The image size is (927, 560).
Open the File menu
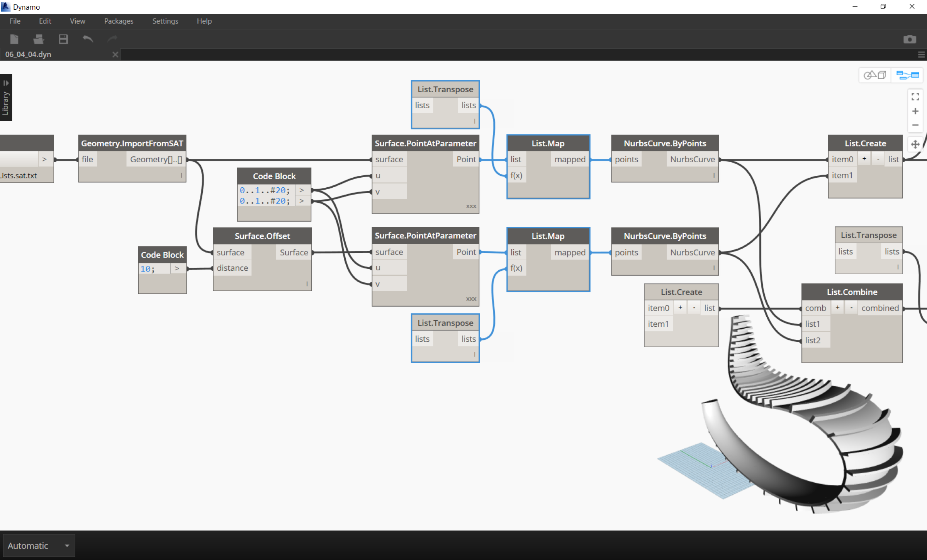click(15, 20)
